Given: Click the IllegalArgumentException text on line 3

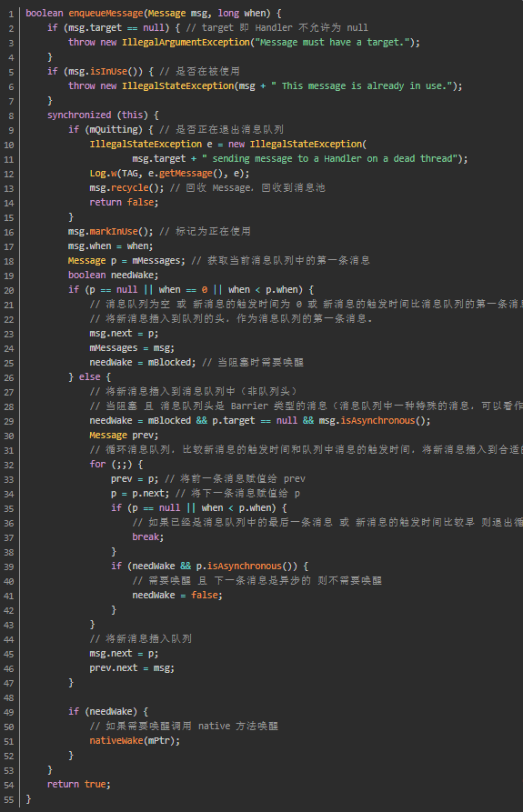Looking at the screenshot, I should tap(186, 42).
